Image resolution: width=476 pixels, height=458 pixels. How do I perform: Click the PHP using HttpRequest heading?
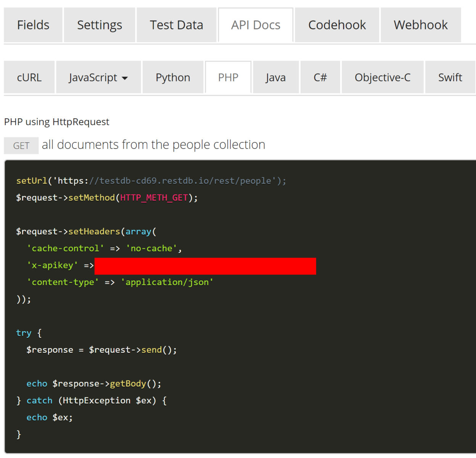(x=56, y=121)
